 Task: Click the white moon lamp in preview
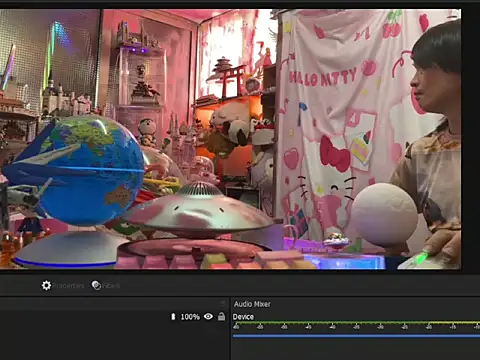[384, 214]
